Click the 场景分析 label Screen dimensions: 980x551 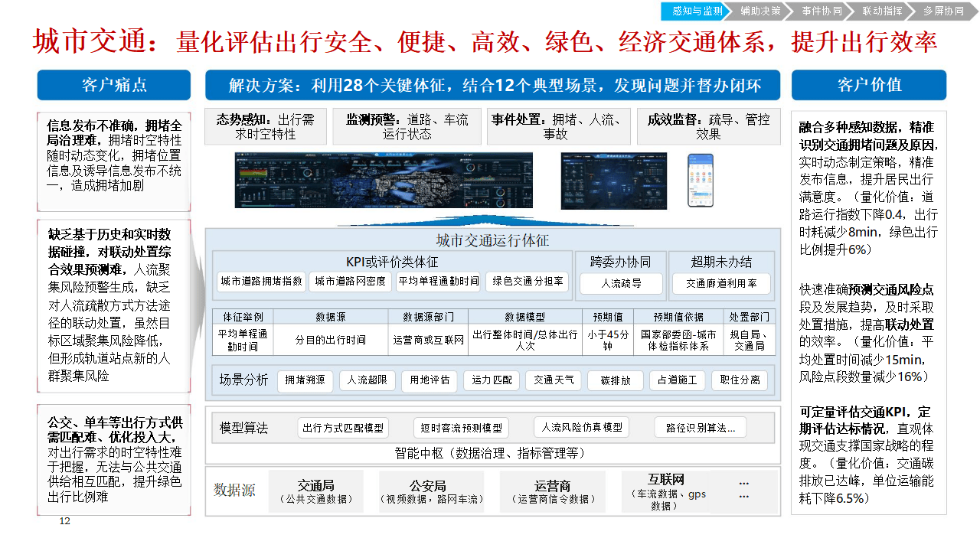(x=243, y=380)
